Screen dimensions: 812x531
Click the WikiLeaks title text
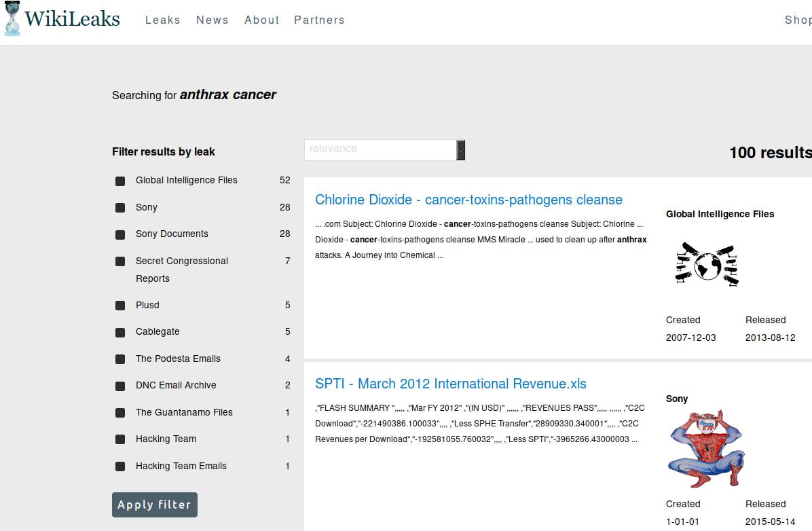(x=73, y=18)
